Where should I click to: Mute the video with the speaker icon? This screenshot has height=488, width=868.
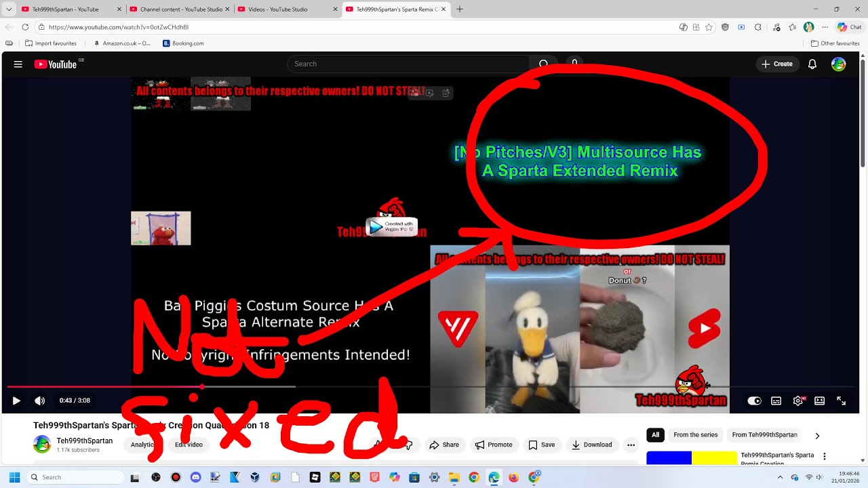40,401
